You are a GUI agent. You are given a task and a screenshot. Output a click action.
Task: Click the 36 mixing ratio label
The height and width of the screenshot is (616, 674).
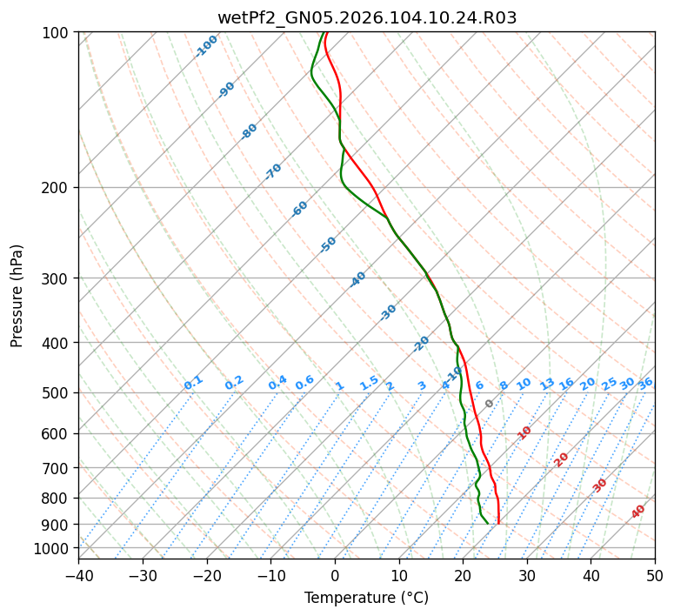coord(645,383)
